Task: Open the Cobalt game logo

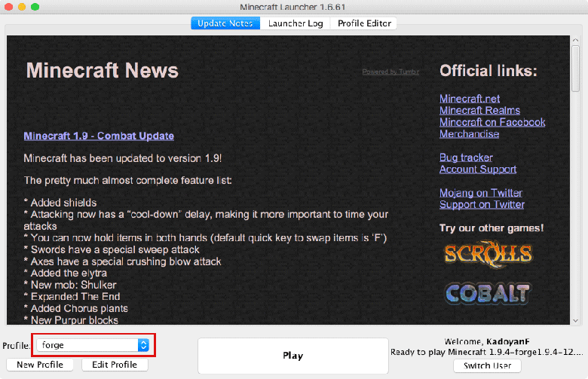Action: [488, 293]
